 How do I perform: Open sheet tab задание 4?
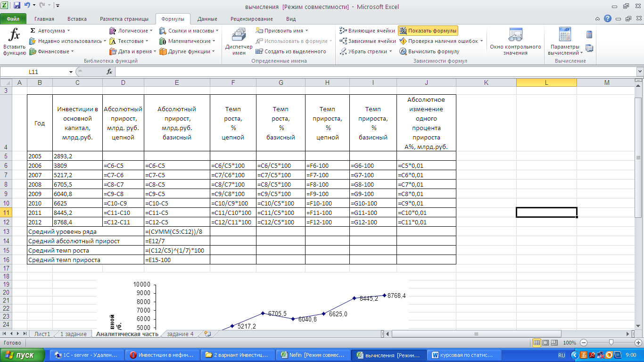(180, 334)
